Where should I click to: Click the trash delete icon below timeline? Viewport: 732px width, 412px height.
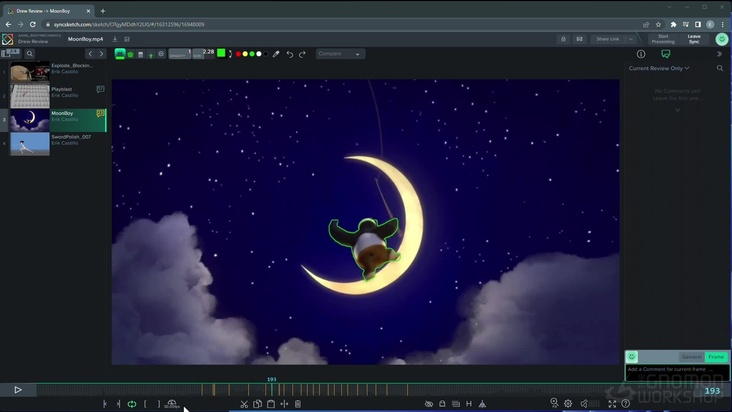point(298,404)
